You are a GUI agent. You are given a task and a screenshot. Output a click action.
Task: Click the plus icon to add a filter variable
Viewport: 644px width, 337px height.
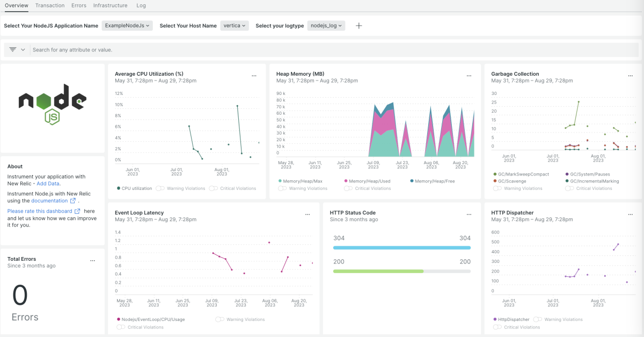click(x=359, y=26)
